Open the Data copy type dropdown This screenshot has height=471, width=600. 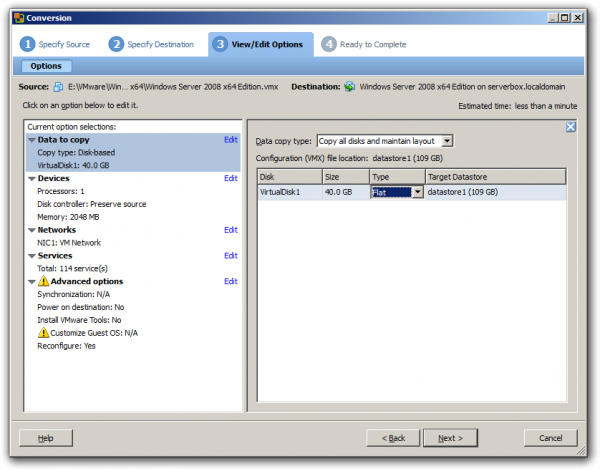pyautogui.click(x=447, y=141)
